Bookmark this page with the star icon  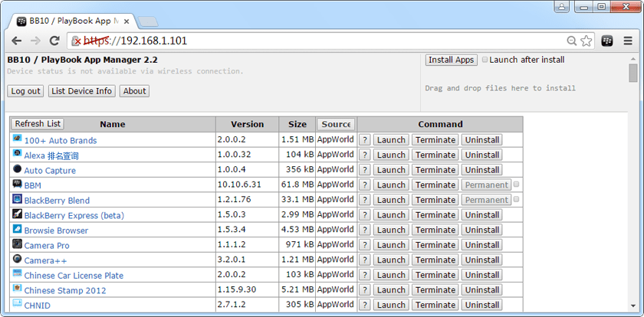coord(586,41)
